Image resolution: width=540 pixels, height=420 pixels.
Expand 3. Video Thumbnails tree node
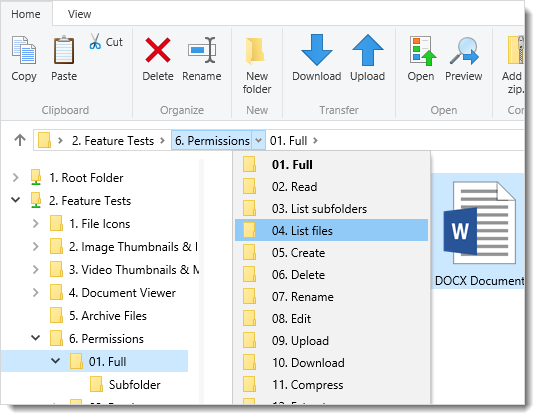[35, 270]
